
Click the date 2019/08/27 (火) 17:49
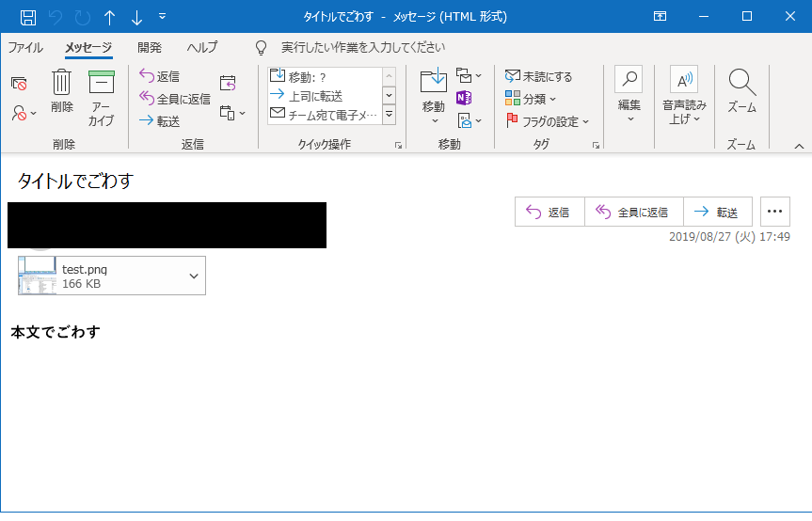[729, 237]
